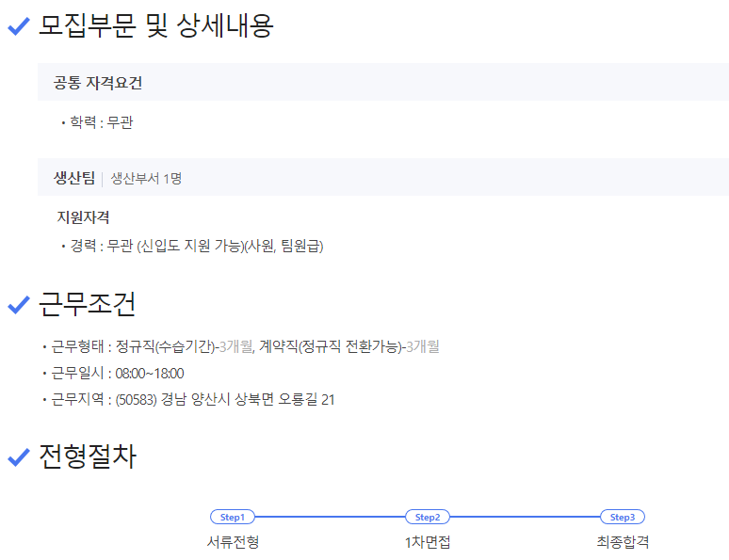Viewport: 729px width, 560px height.
Task: Select the Step1 badge
Action: click(232, 517)
